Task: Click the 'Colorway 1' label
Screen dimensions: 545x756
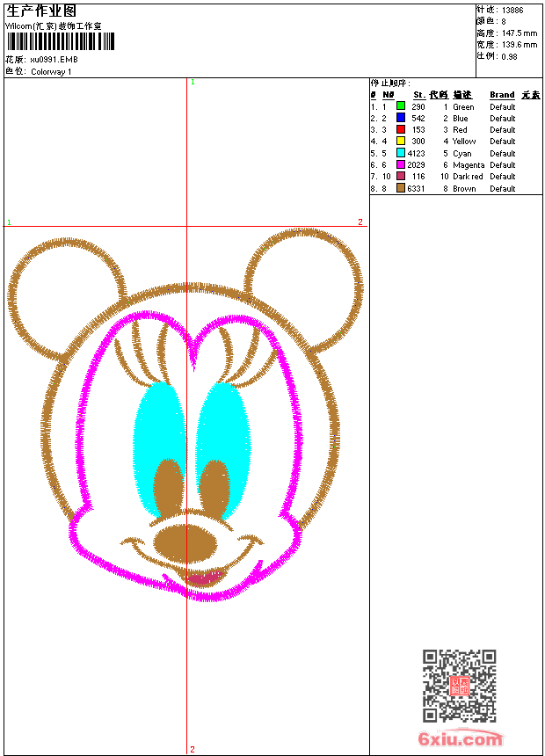Action: click(x=51, y=72)
